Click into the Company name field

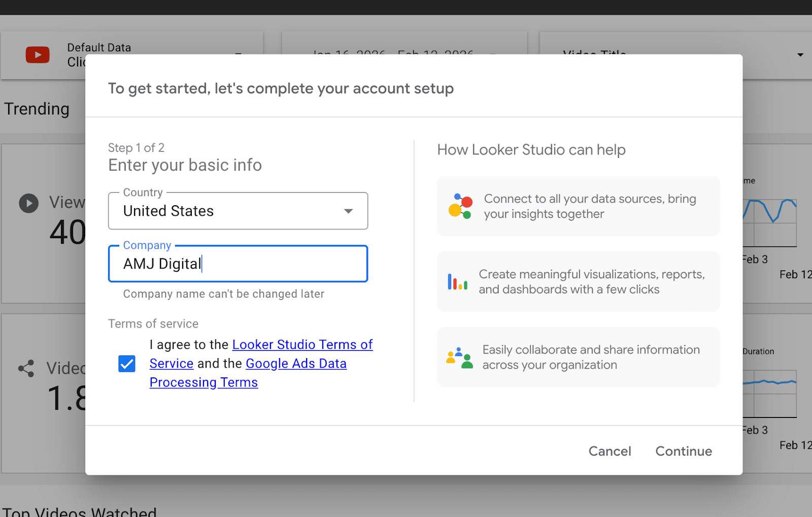pos(238,264)
